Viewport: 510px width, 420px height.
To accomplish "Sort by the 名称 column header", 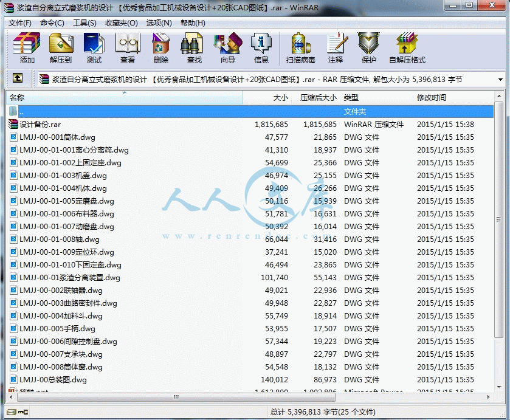I will click(x=125, y=98).
